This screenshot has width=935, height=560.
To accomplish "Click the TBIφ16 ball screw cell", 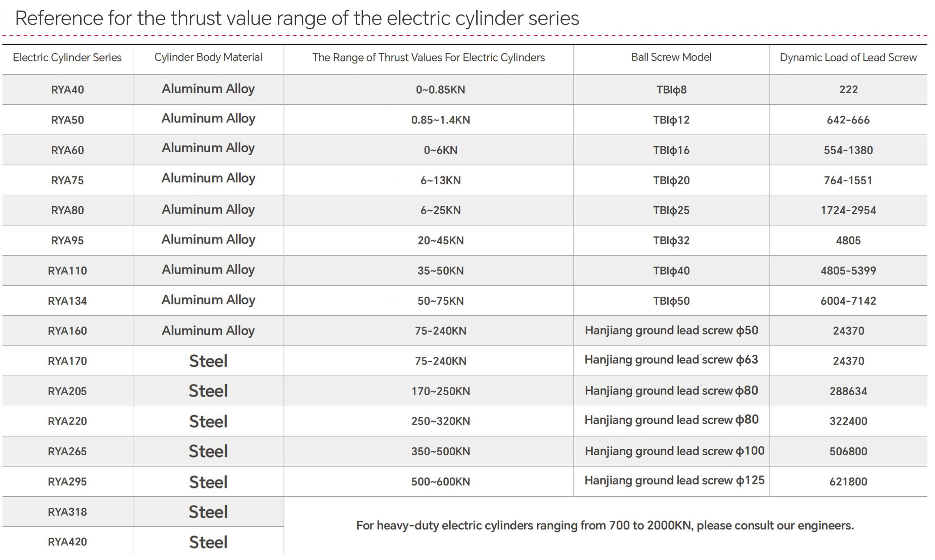I will 671,150.
